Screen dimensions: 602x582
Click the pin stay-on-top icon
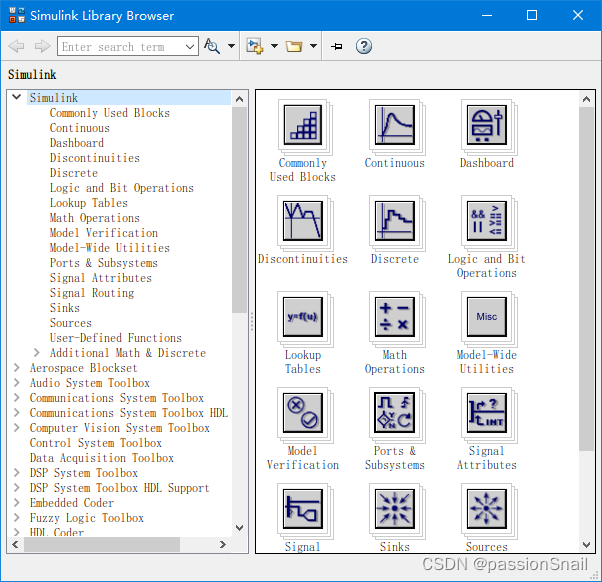[x=337, y=46]
